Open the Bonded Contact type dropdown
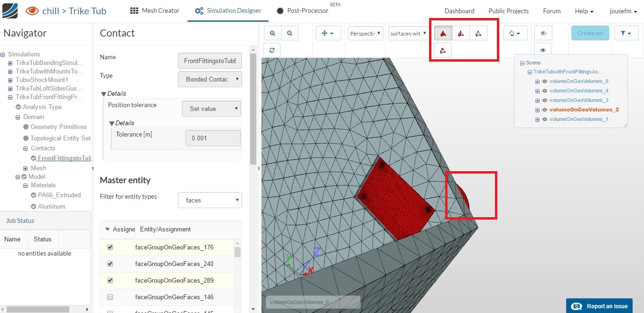This screenshot has height=313, width=644. pyautogui.click(x=210, y=79)
